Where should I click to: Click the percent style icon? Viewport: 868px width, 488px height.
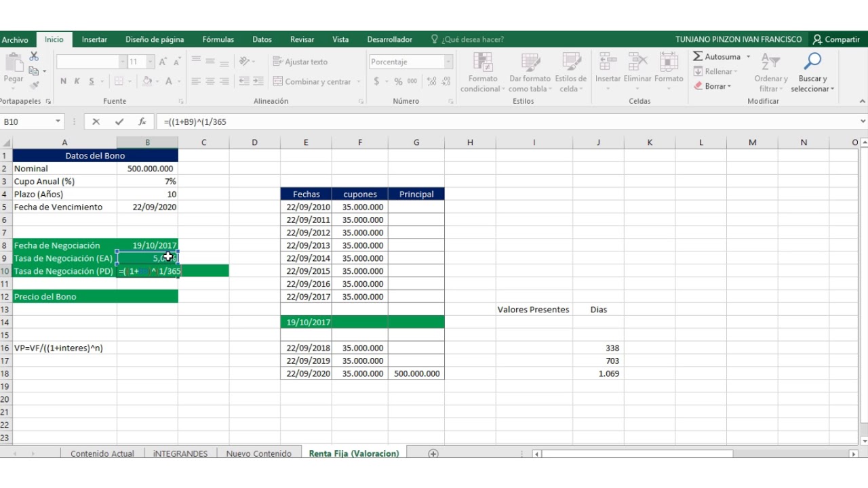[399, 81]
